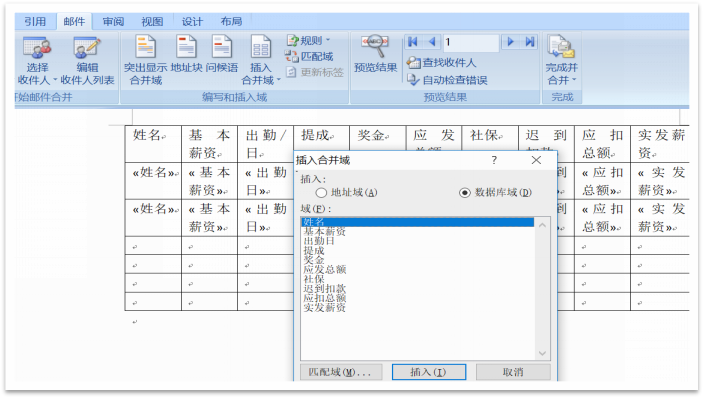Switch to the 审阅 tab

pos(113,22)
